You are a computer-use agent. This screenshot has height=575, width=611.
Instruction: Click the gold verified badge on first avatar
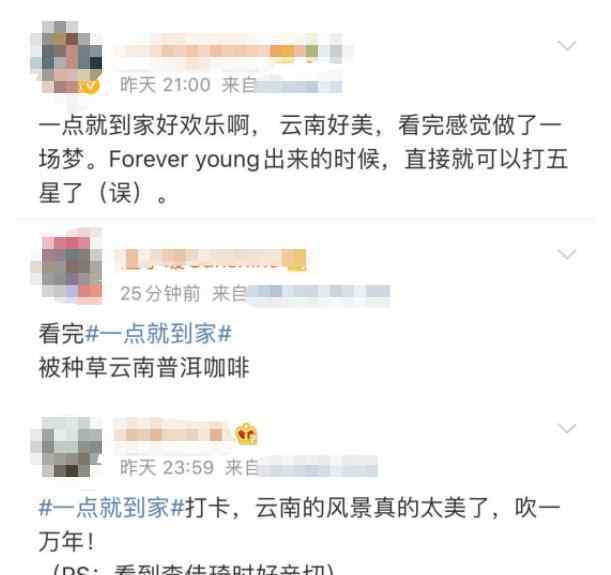pyautogui.click(x=90, y=86)
